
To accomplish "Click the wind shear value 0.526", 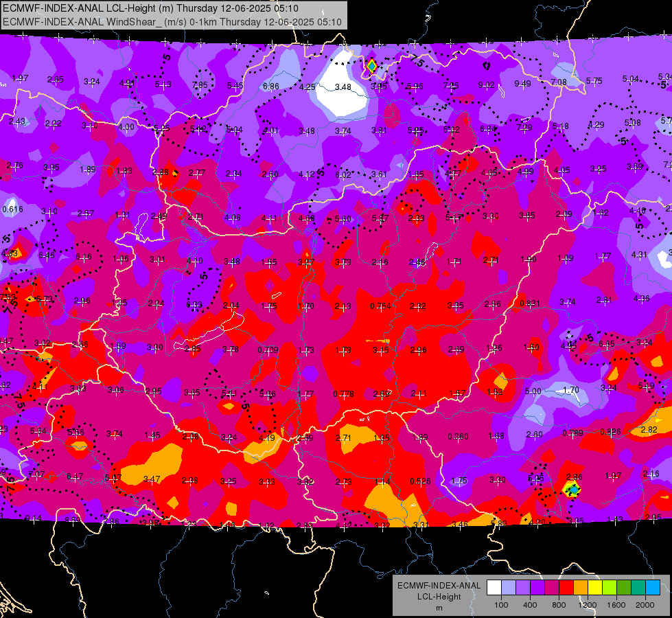I will [x=420, y=481].
